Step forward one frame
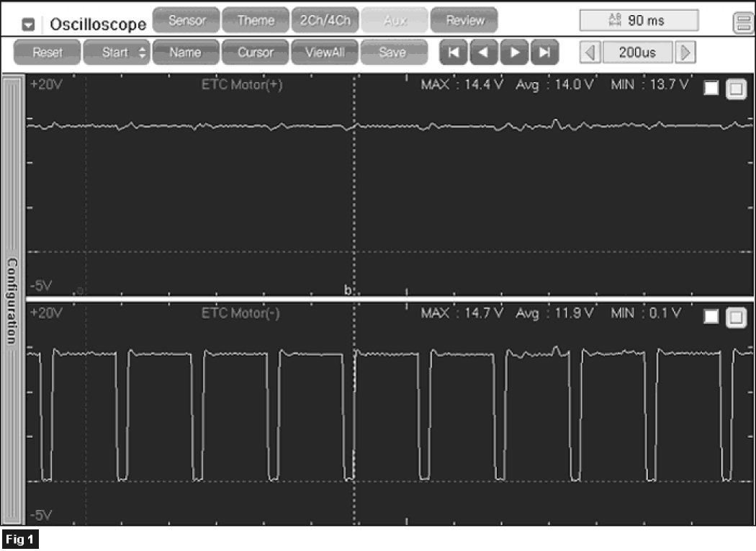Screen dimensions: 756x551 (514, 53)
